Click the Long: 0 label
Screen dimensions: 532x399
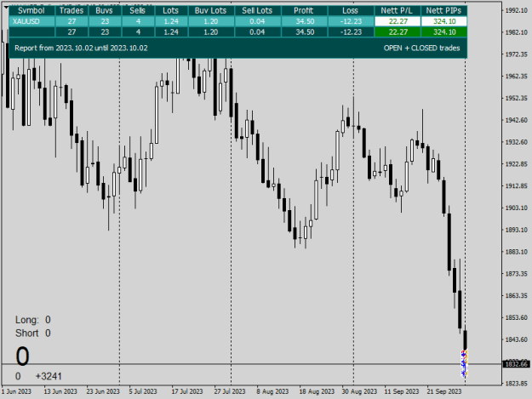click(x=33, y=320)
